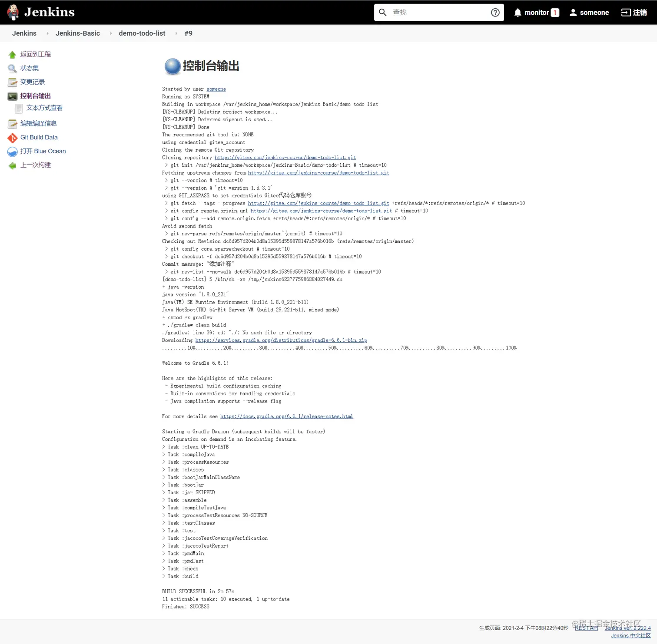Click the Task :jacocoTestReport line
Image resolution: width=657 pixels, height=644 pixels.
[x=195, y=546]
